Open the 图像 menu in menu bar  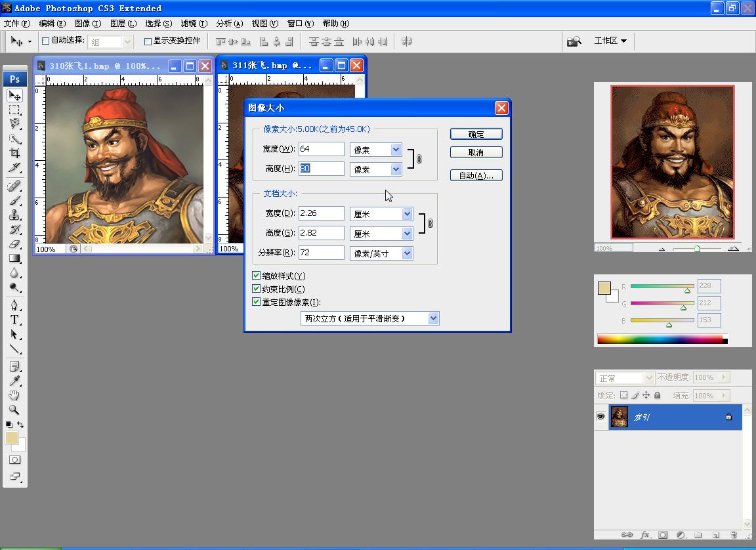click(87, 24)
